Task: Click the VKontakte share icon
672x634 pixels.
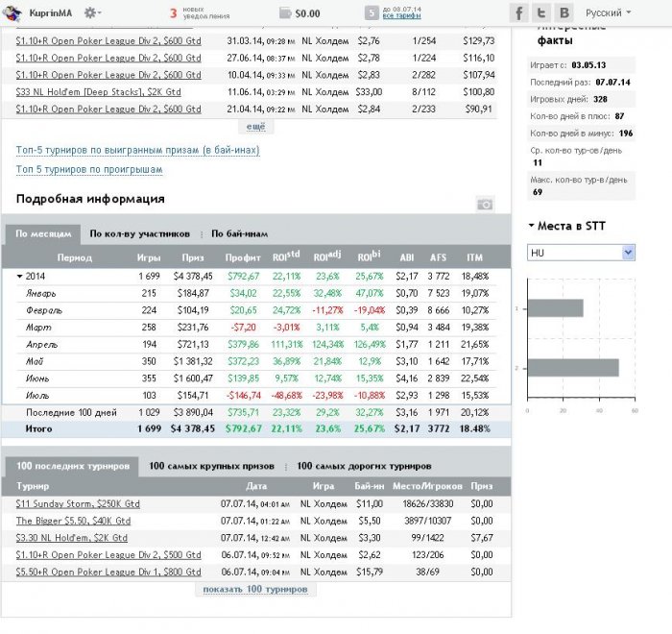Action: tap(564, 13)
